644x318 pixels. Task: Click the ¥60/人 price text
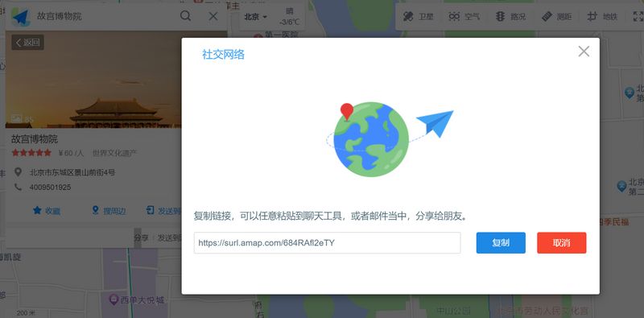71,153
